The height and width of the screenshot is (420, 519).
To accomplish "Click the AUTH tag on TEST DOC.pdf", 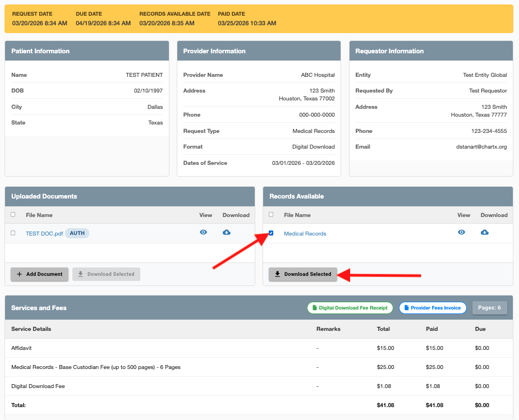I will (x=77, y=233).
